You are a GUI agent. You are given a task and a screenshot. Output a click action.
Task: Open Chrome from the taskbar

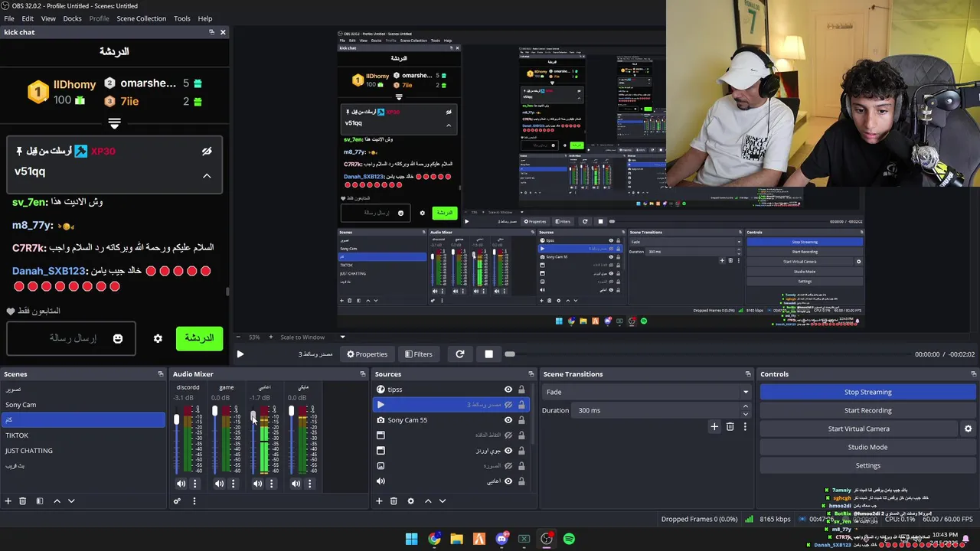click(434, 539)
